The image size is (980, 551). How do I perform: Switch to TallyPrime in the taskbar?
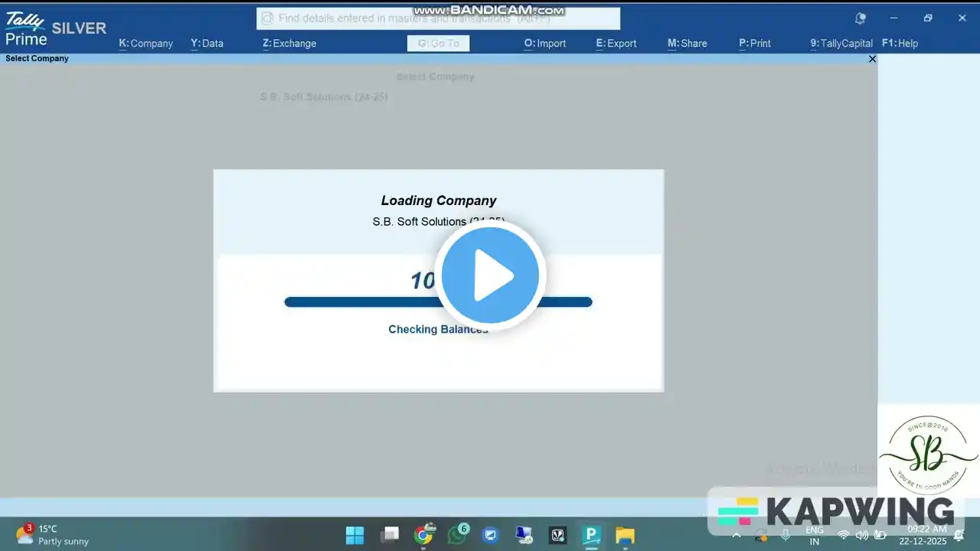tap(592, 535)
